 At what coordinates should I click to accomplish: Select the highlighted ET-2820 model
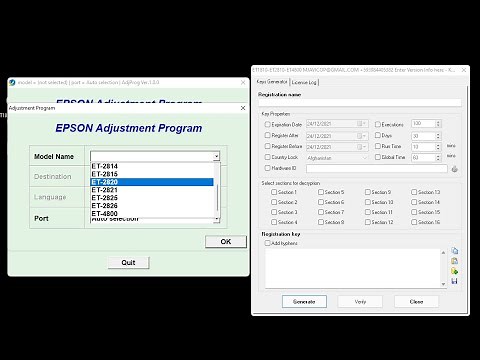(152, 182)
